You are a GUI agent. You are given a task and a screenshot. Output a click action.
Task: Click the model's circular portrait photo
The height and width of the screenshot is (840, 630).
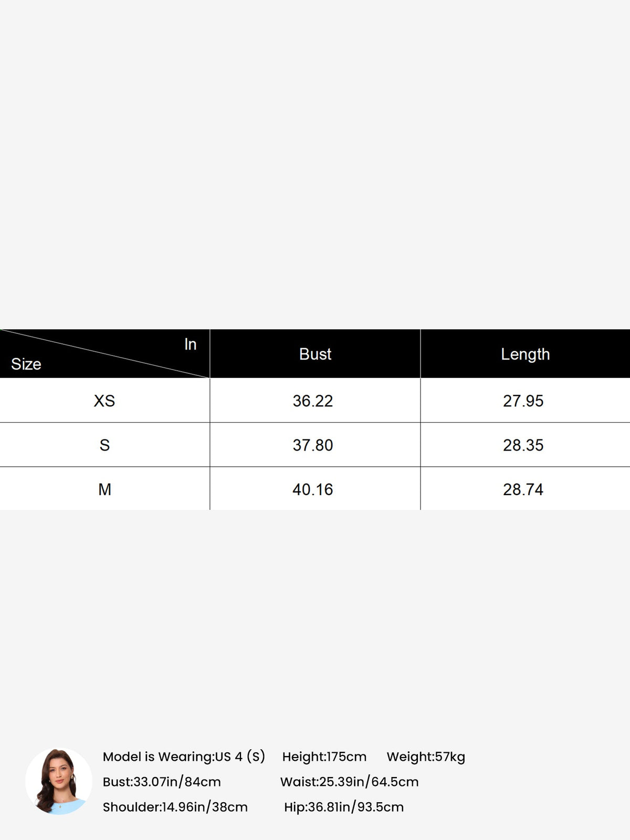tap(59, 781)
